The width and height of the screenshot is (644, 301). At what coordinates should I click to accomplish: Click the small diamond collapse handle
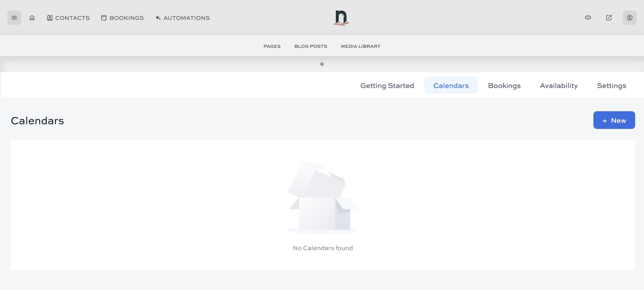tap(322, 64)
